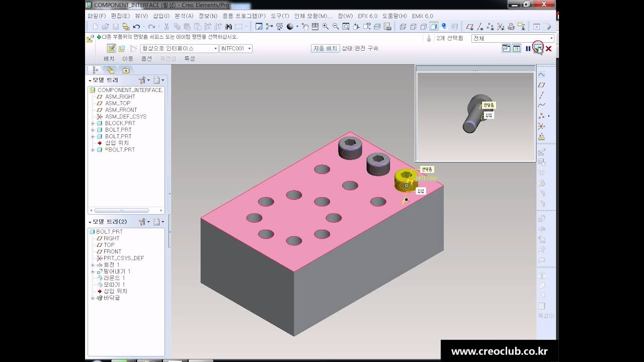Screen dimensions: 644x362
Task: Click the Zoom In magnifier icon
Action: 326,27
